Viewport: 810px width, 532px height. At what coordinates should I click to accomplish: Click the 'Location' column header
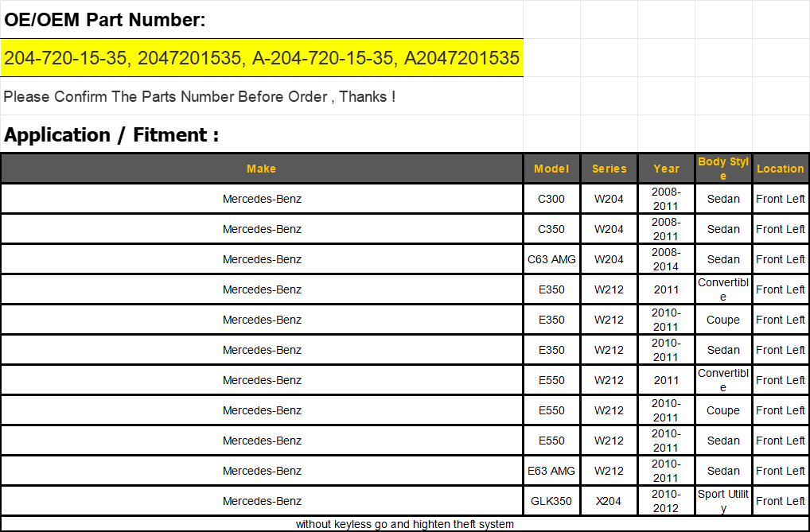780,169
